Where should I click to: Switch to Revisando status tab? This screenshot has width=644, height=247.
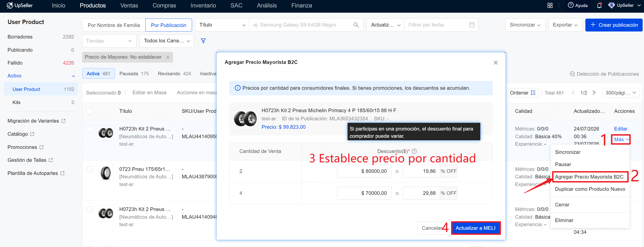(x=174, y=74)
